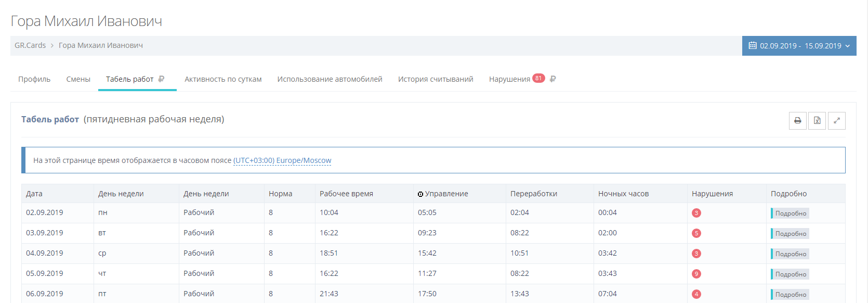Click ruble icon next to Нарушения tab

[x=553, y=79]
